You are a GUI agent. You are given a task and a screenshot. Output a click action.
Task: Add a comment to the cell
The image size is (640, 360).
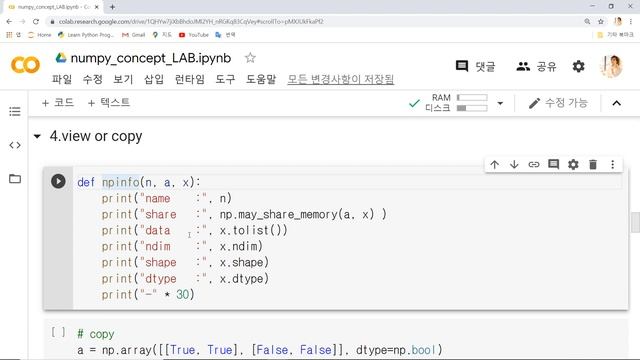pos(553,164)
